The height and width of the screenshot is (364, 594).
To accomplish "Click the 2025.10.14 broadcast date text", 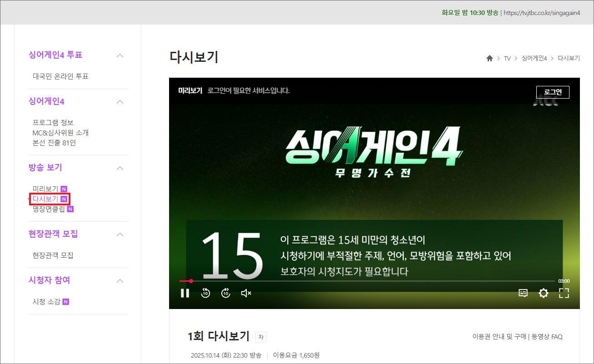I will (226, 355).
